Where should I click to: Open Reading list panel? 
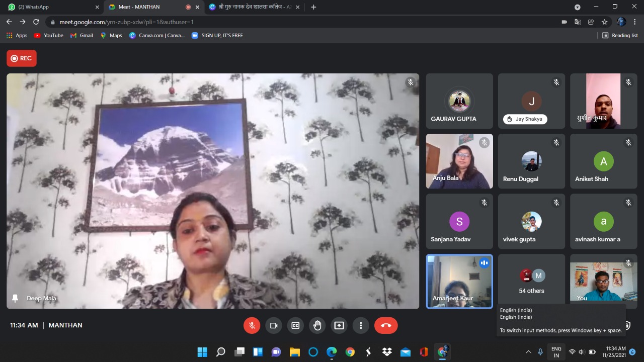pos(620,35)
